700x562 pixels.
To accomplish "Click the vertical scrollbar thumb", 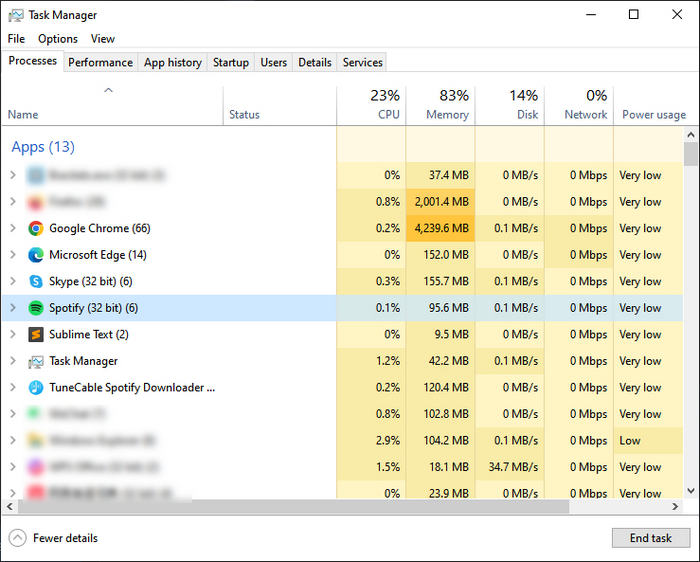I will [691, 154].
